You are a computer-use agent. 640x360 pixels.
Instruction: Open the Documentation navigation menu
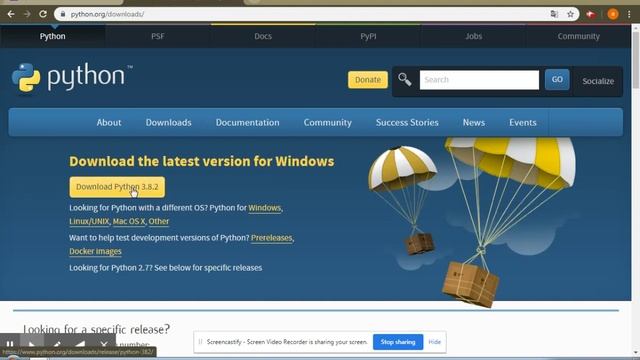247,122
